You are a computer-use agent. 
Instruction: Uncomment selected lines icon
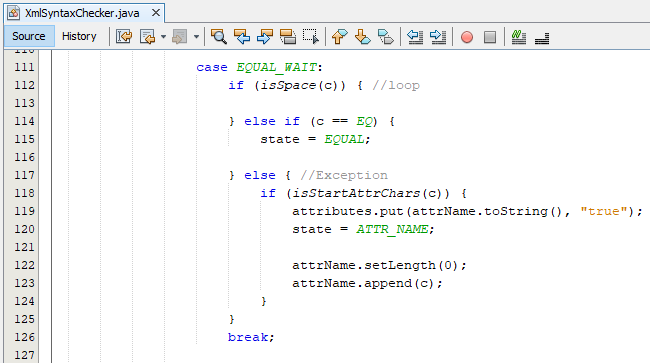pos(542,36)
